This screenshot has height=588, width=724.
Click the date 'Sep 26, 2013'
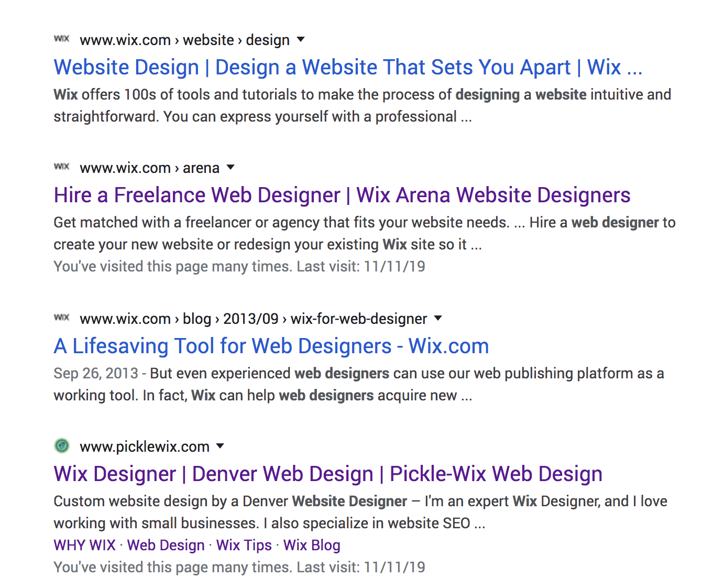coord(96,373)
